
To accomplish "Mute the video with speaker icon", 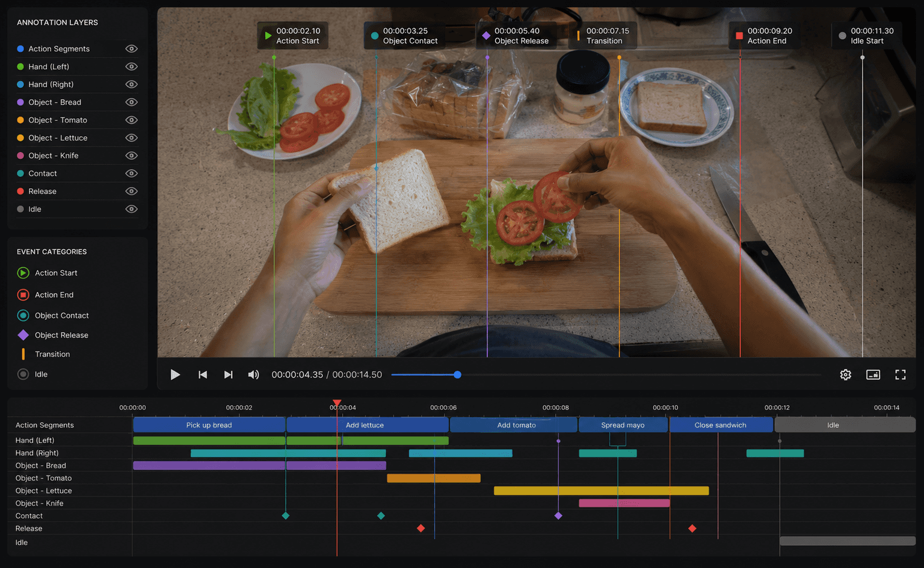I will point(254,374).
